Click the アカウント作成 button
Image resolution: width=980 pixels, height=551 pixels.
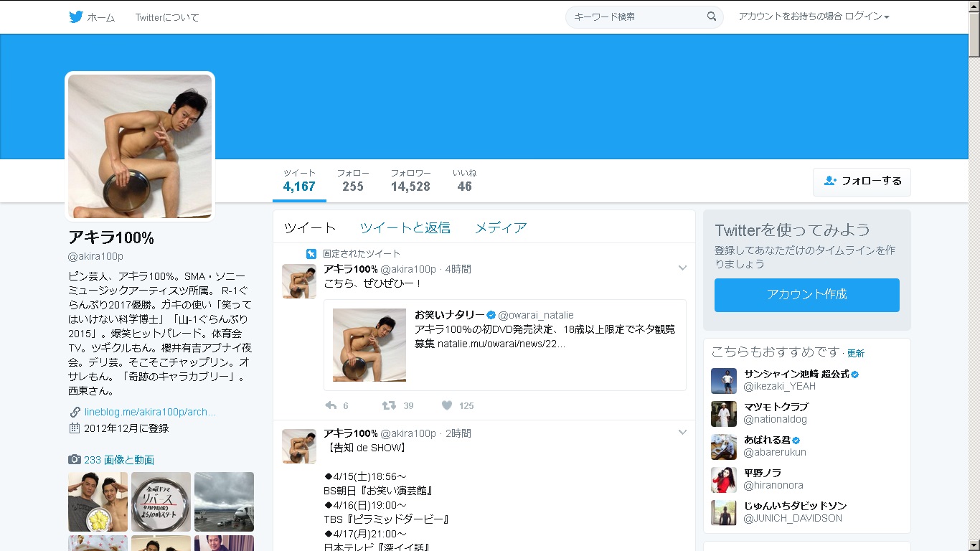(807, 295)
